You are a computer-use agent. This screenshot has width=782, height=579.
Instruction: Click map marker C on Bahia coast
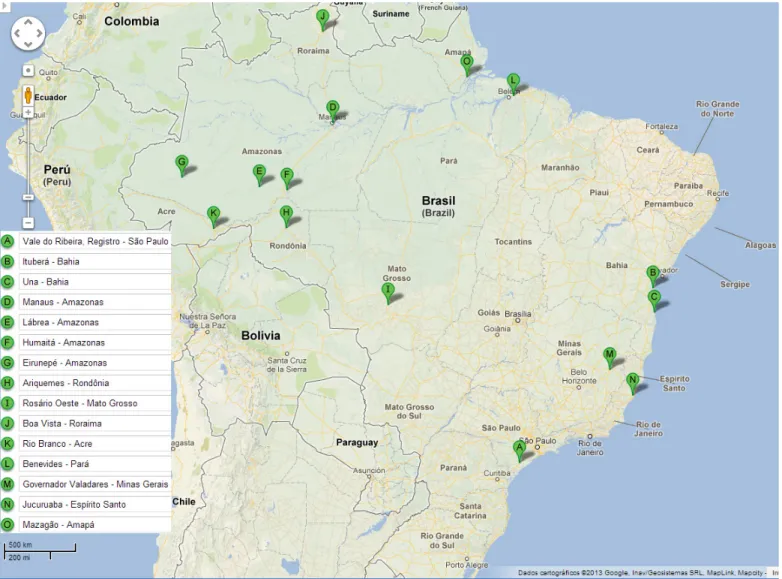[x=654, y=301]
